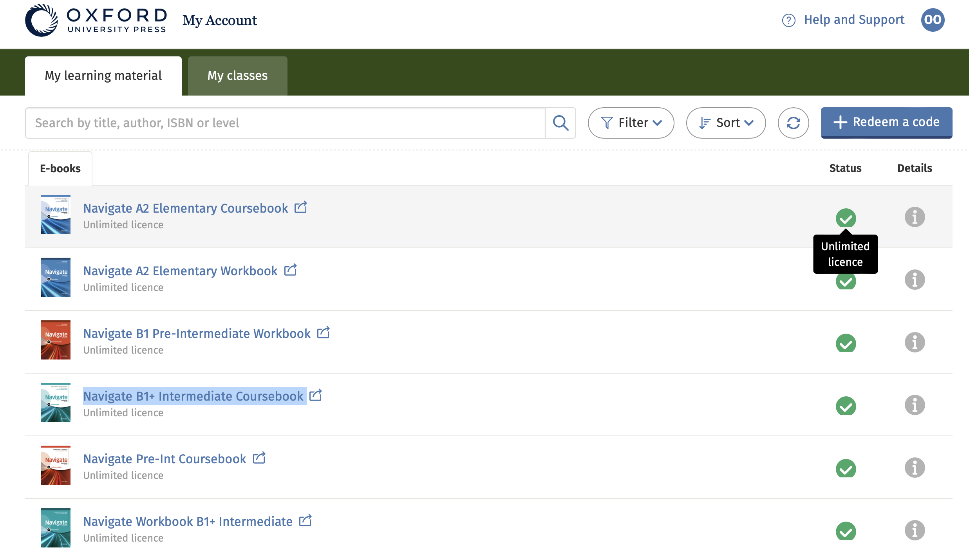
Task: Click 'Unlimited licence' under Pre-Int Coursebook
Action: pos(123,475)
